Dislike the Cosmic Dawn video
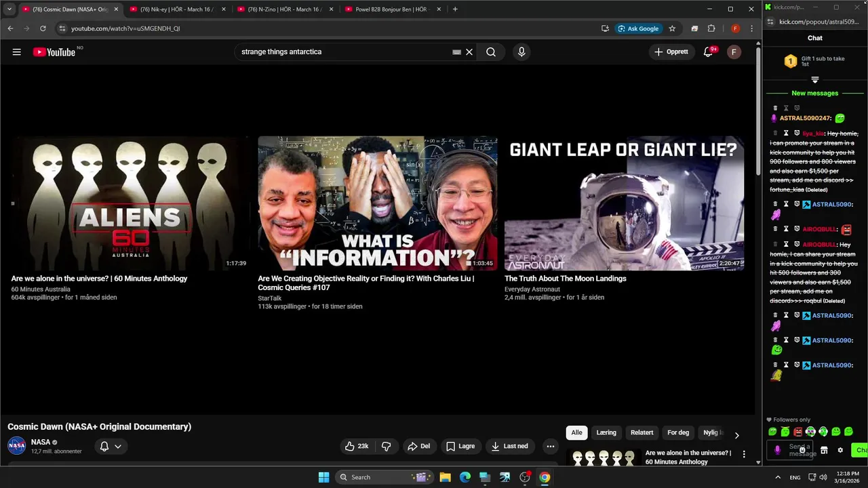Viewport: 868px width, 488px height. [387, 446]
